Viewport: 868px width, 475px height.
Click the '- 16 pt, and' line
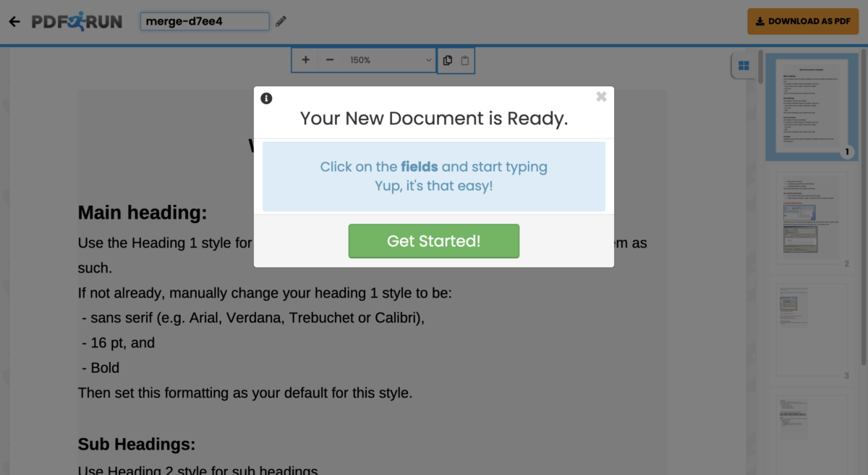click(x=119, y=342)
